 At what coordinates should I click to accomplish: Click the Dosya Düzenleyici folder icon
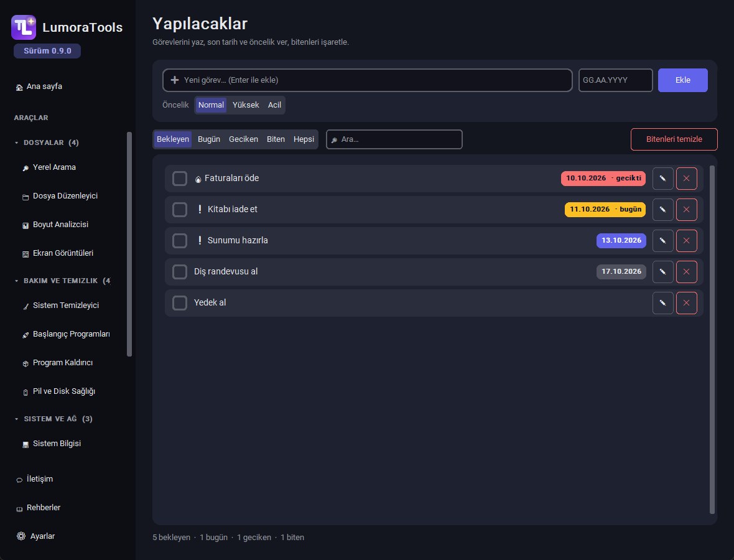26,197
